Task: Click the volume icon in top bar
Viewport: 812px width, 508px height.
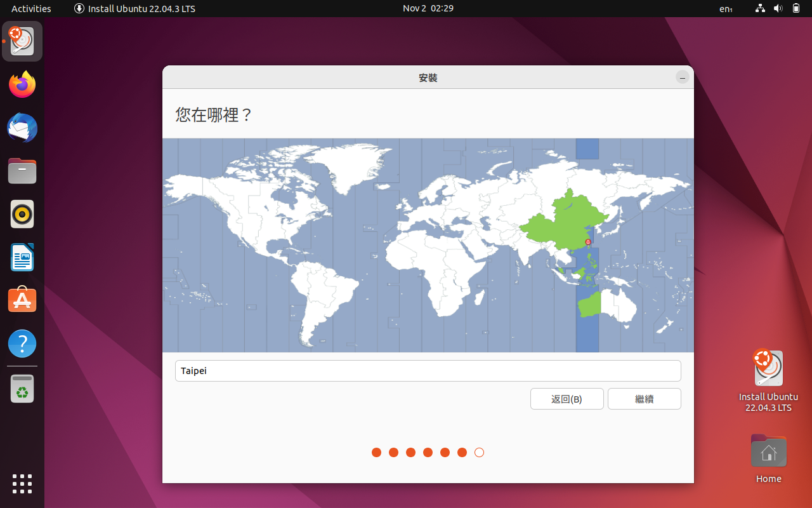Action: (x=778, y=8)
